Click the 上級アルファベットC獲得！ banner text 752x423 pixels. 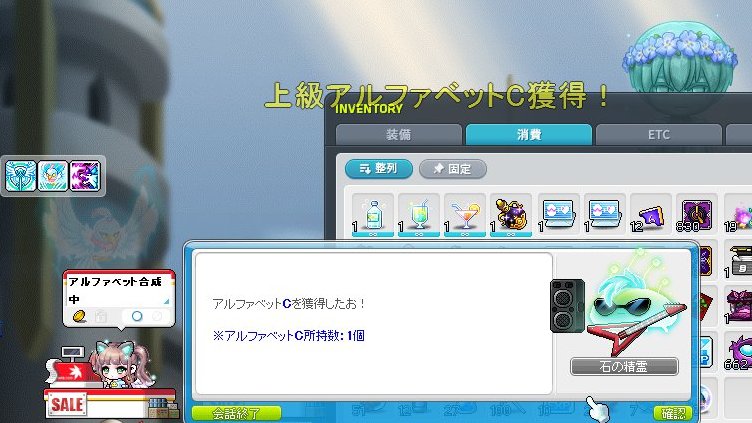(x=437, y=95)
